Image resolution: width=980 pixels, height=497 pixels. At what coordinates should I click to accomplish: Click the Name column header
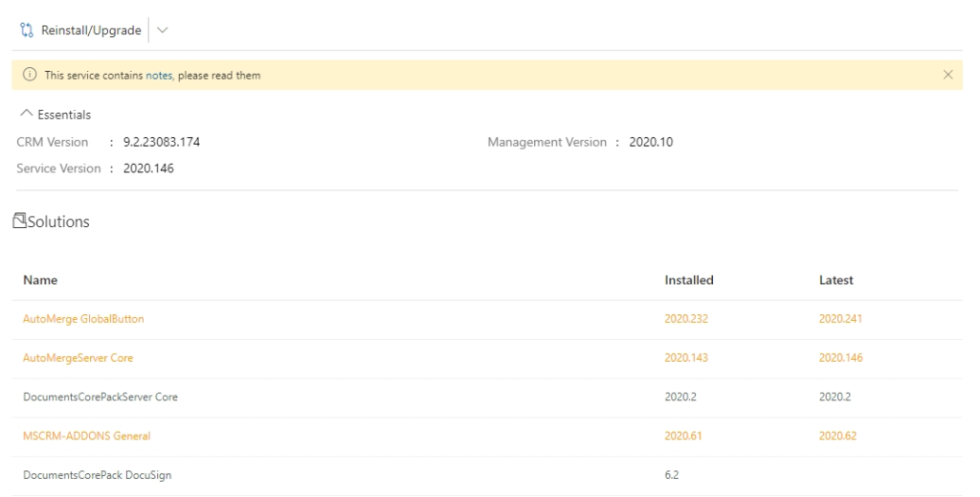(x=40, y=280)
